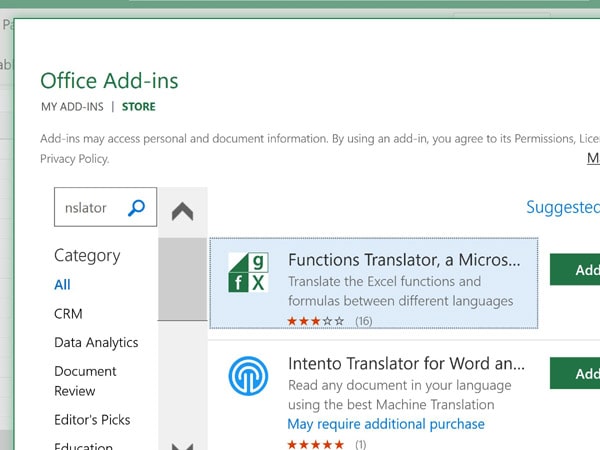
Task: Select the Data Analytics category
Action: point(96,342)
